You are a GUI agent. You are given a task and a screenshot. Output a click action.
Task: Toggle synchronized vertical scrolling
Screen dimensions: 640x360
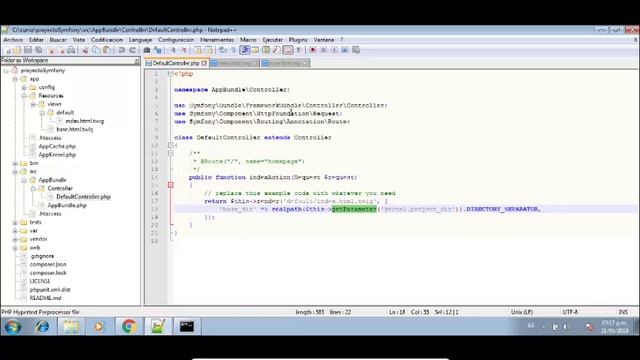(x=198, y=50)
